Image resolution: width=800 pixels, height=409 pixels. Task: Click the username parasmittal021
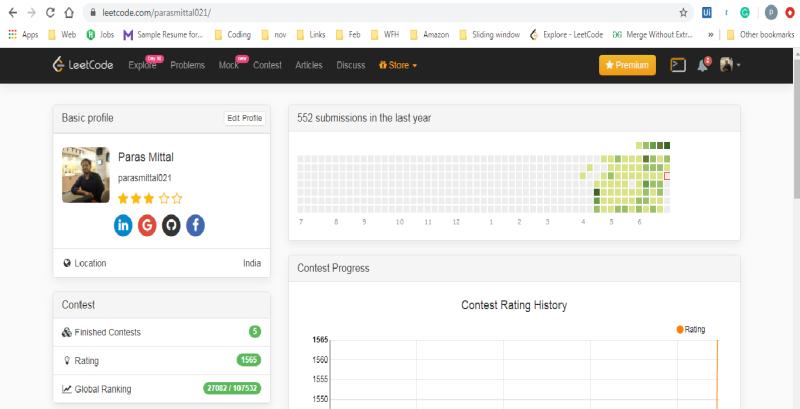(x=145, y=178)
